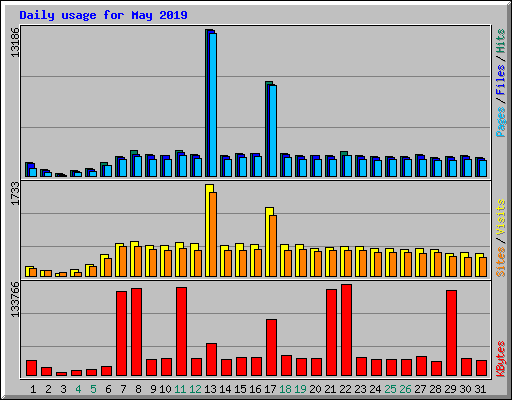Viewport: 512px width, 400px height.
Task: Click green weekend day label 11
Action: [180, 389]
